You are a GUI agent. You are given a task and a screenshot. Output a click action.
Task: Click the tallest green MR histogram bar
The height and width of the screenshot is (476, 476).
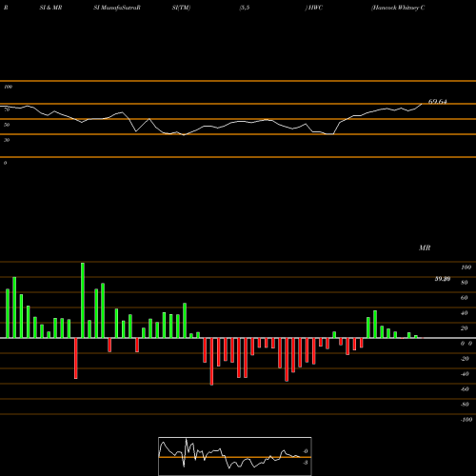pos(83,300)
